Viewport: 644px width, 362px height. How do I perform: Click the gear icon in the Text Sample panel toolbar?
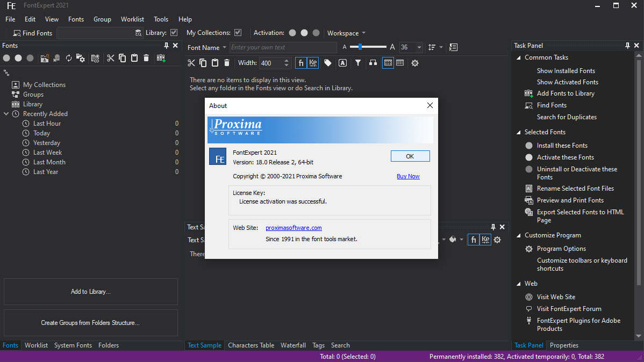497,240
